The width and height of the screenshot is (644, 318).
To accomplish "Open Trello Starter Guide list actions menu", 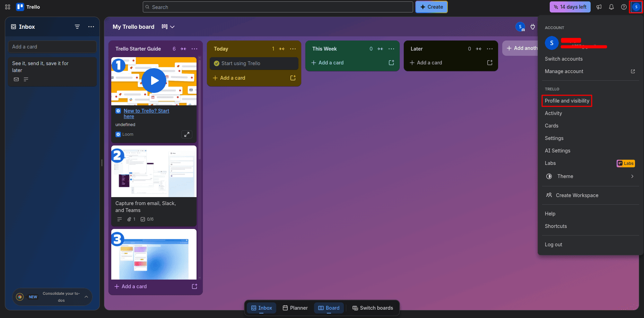I will pos(194,49).
